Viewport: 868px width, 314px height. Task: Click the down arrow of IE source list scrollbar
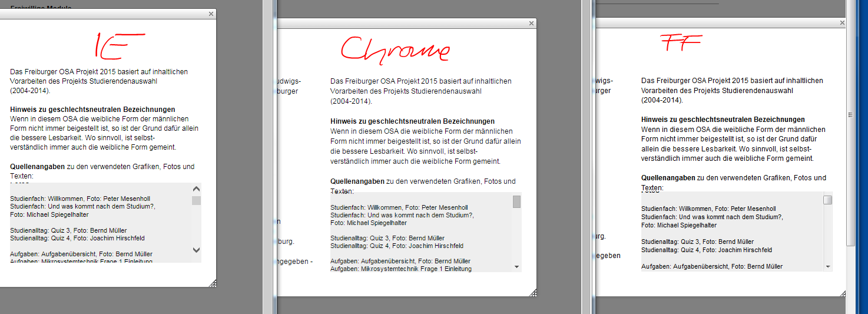(x=197, y=250)
